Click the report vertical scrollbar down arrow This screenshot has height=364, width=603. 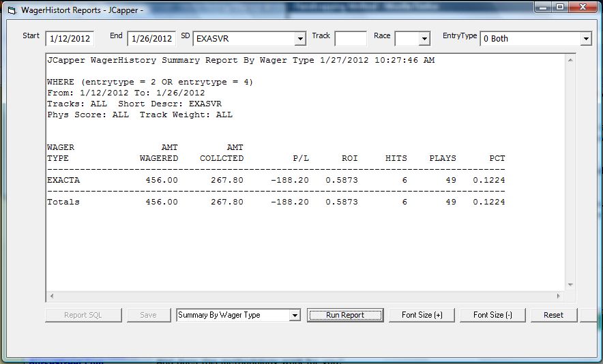pyautogui.click(x=570, y=285)
